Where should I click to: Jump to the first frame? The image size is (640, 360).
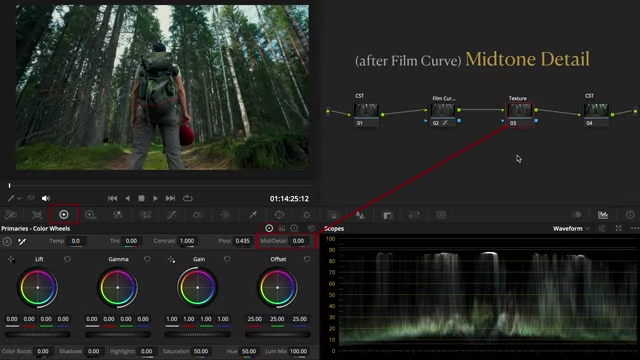[x=112, y=198]
